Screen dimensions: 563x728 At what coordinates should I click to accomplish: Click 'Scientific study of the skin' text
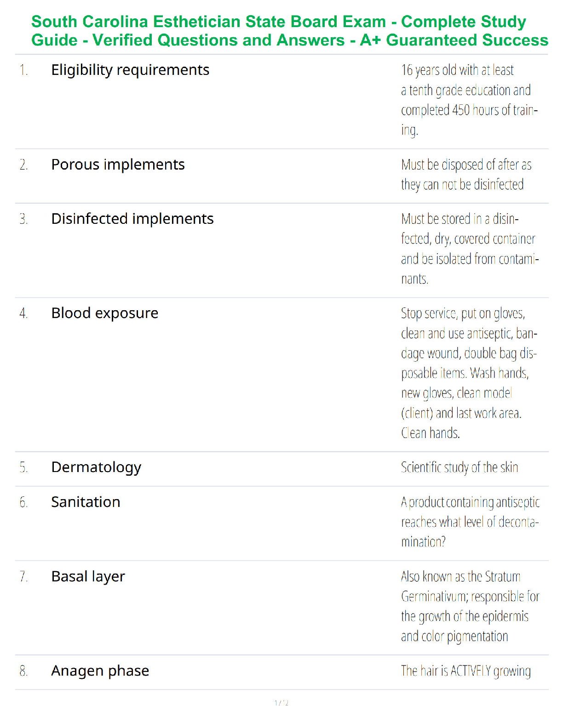point(460,467)
